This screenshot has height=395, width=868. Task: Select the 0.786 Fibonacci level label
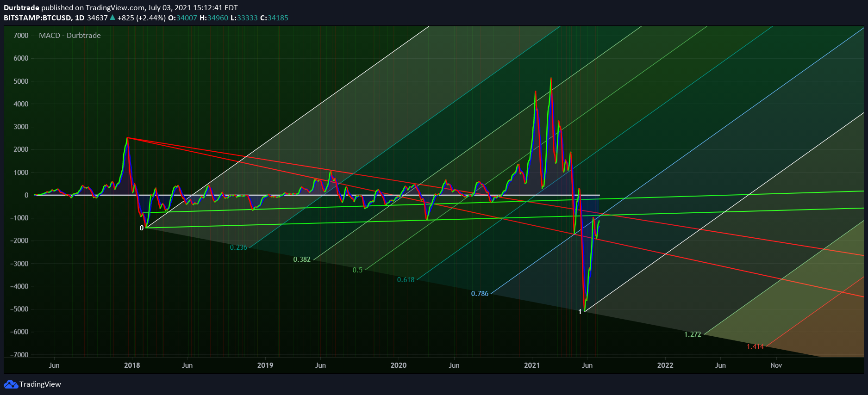pyautogui.click(x=480, y=294)
